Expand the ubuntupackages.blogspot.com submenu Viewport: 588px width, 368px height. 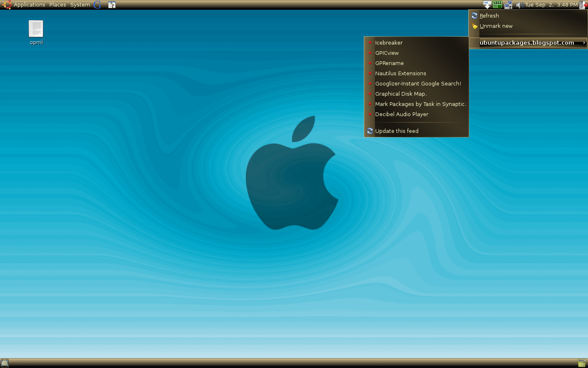[528, 43]
